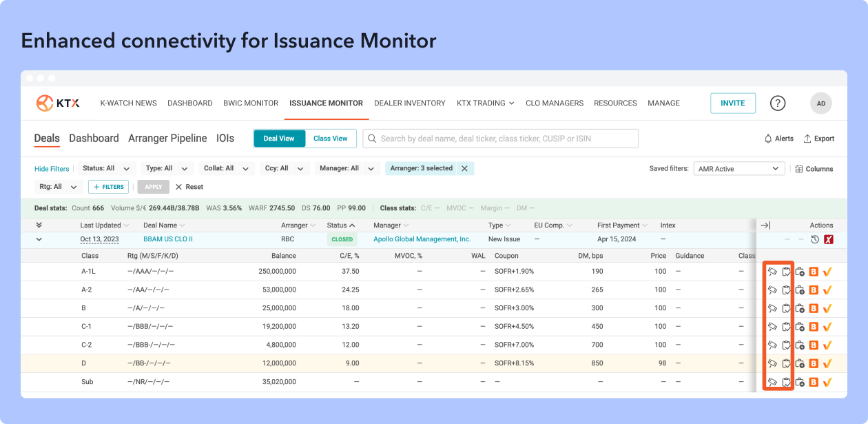Collapse the BBAM US CLO II row
The width and height of the screenshot is (868, 424).
[39, 239]
